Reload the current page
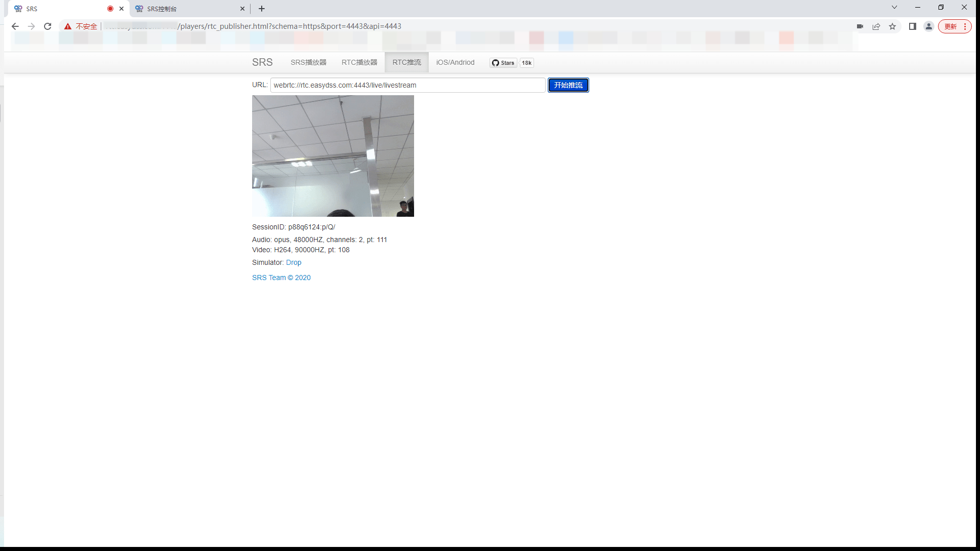 click(48, 26)
